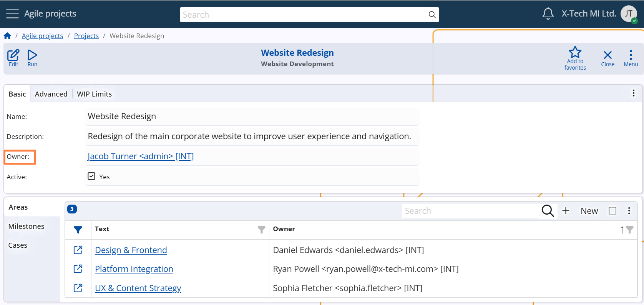This screenshot has height=305, width=644.
Task: Toggle the Active checkbox
Action: 91,177
